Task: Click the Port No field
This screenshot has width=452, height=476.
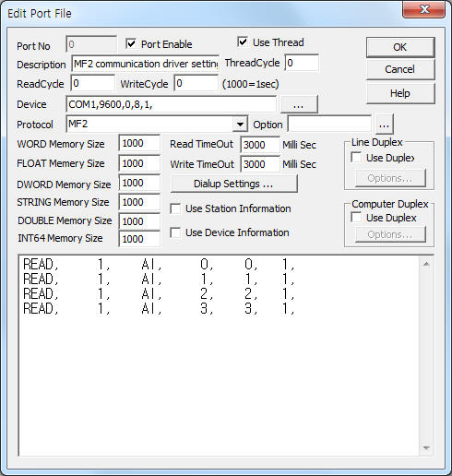Action: coord(91,44)
